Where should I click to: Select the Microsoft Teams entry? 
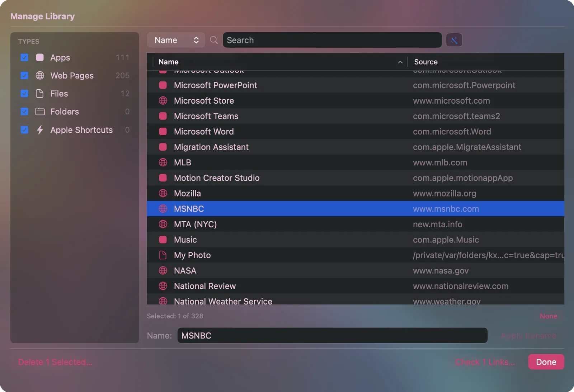coord(355,116)
